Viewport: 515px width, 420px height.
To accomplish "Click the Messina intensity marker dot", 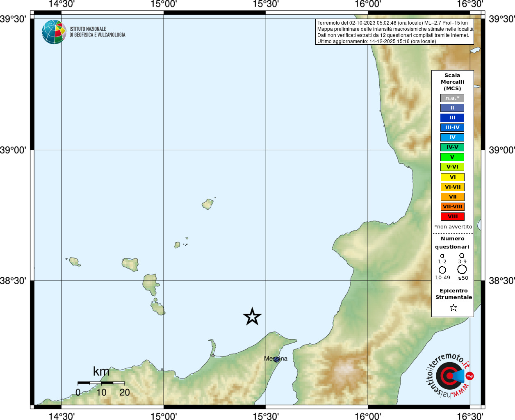I will (277, 359).
